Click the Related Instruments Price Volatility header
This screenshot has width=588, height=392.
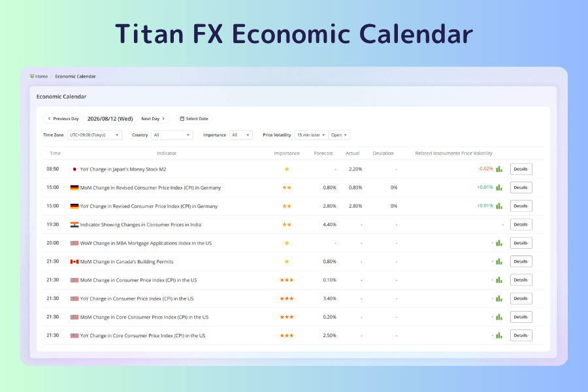coord(454,154)
